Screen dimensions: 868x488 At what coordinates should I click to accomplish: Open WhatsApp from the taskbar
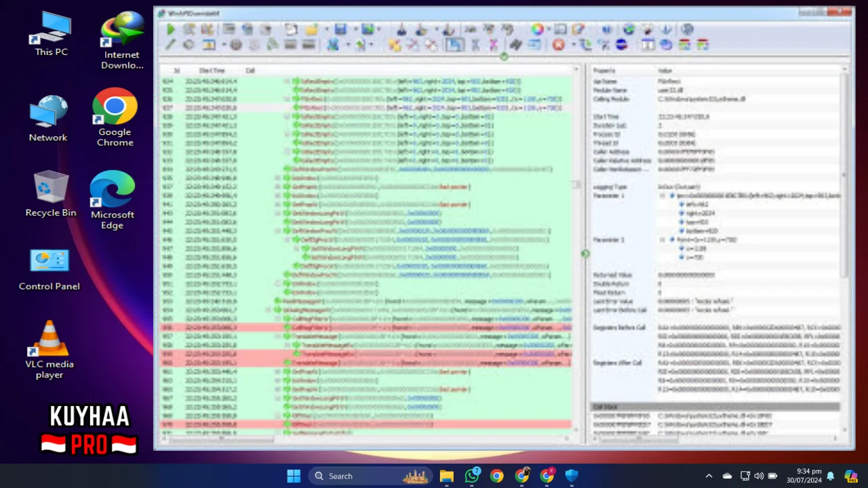pos(472,476)
